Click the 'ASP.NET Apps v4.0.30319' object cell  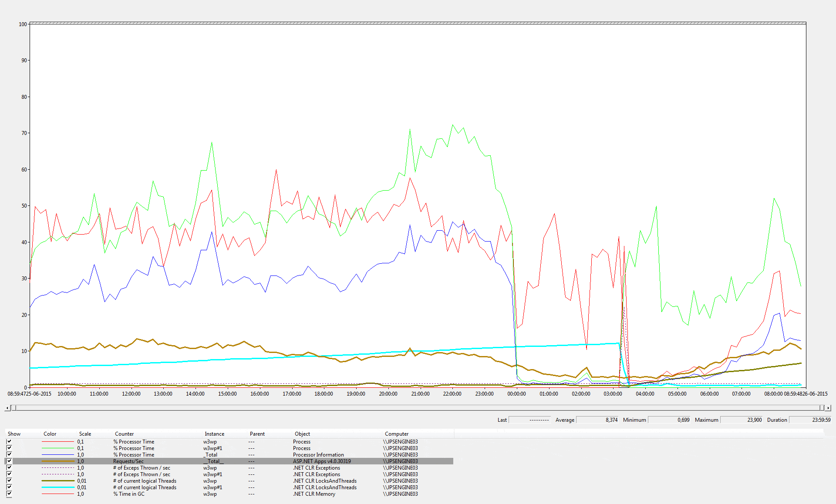point(322,461)
